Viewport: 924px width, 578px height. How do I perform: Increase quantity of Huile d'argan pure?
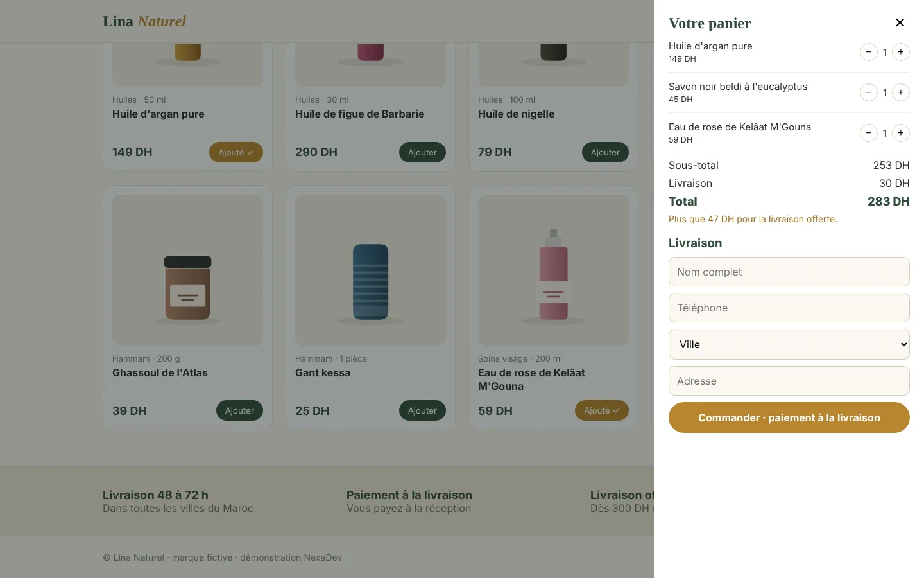(x=901, y=52)
